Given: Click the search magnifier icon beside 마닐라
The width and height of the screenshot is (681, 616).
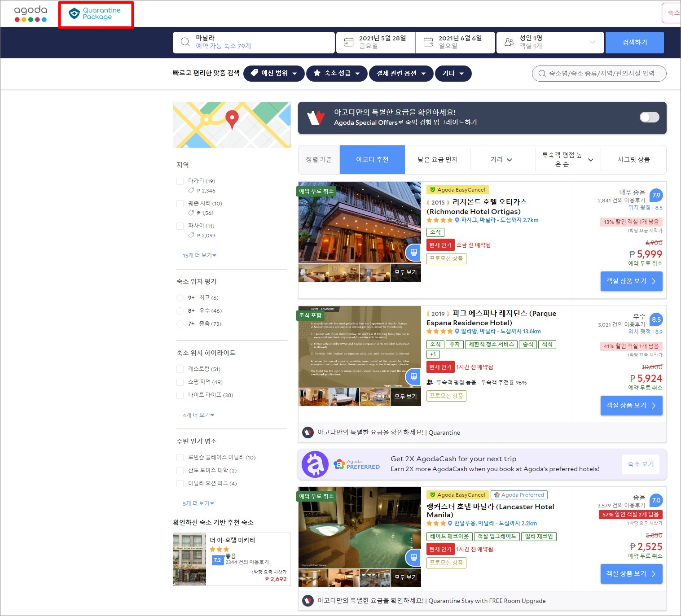Looking at the screenshot, I should [185, 42].
